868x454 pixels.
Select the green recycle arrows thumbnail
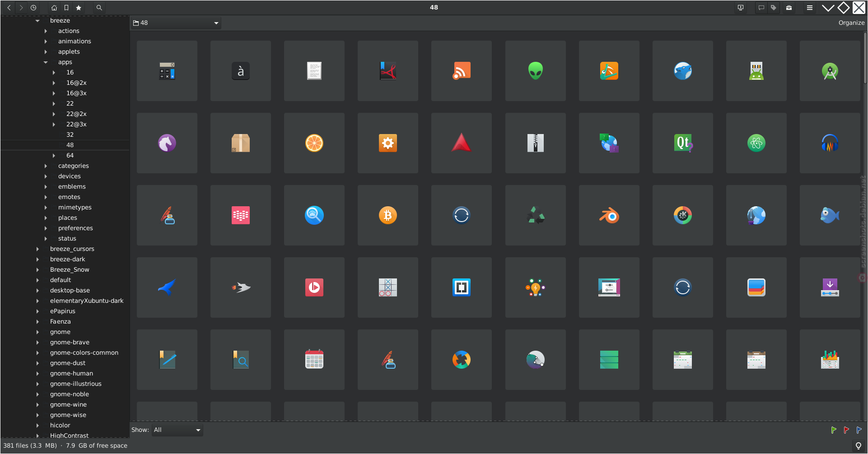(536, 215)
